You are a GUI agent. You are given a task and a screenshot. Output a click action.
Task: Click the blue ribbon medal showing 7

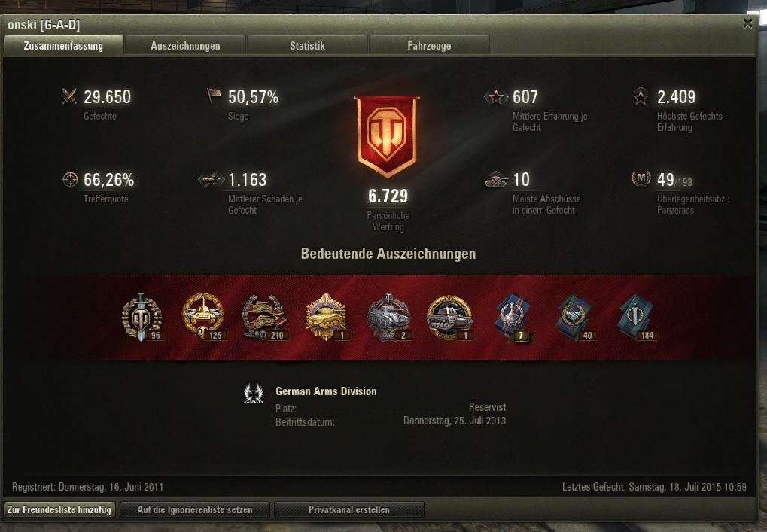513,317
